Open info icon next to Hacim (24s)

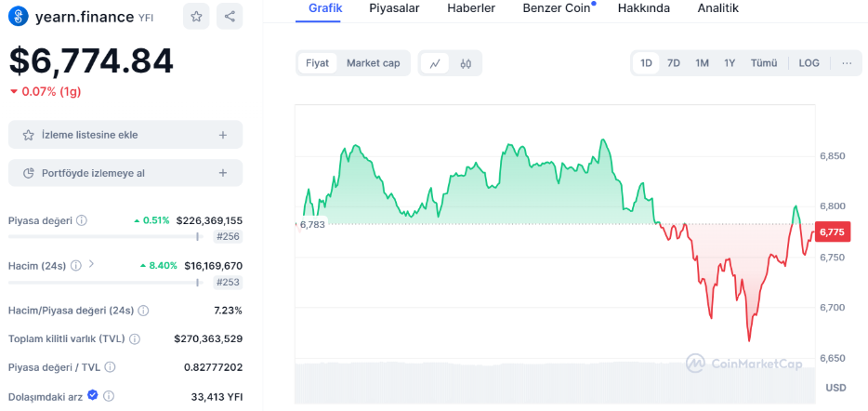pos(76,265)
